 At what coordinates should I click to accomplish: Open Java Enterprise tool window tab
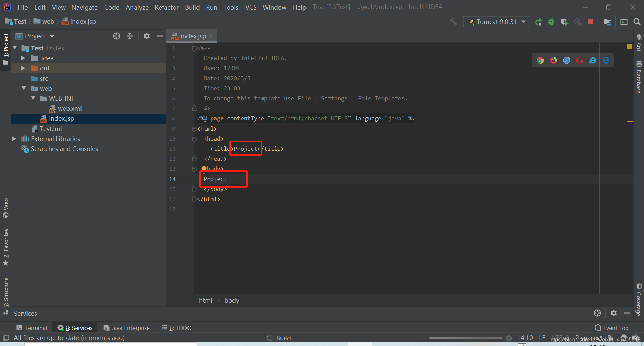tap(126, 328)
